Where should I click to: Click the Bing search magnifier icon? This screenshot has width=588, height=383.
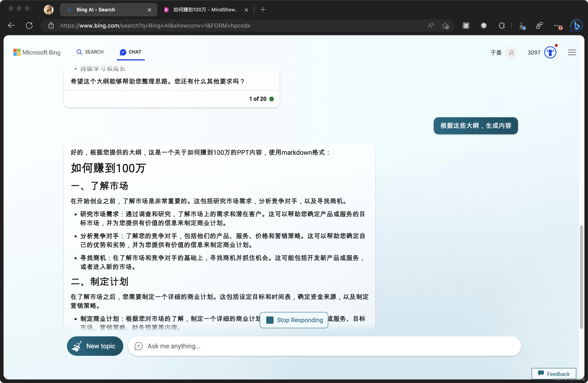[79, 52]
